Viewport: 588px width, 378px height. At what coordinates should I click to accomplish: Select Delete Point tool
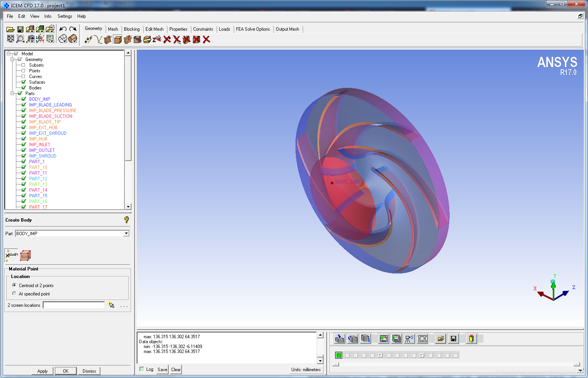click(167, 39)
